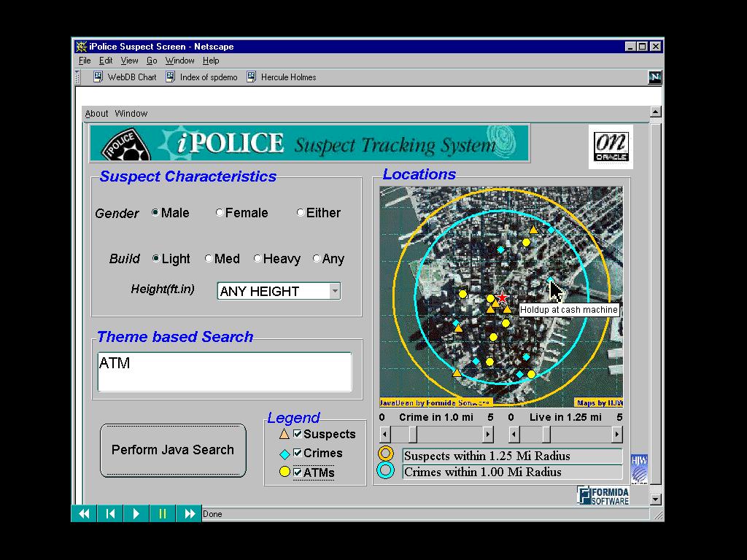Click the play button in bottom bar

click(136, 513)
